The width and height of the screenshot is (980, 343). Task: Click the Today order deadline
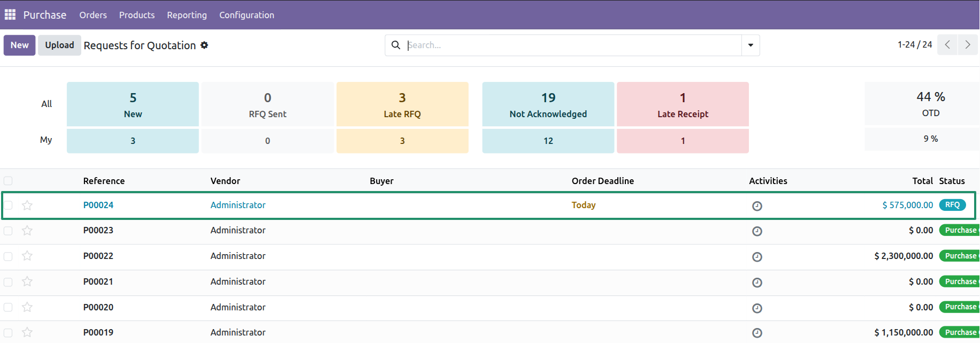[584, 205]
